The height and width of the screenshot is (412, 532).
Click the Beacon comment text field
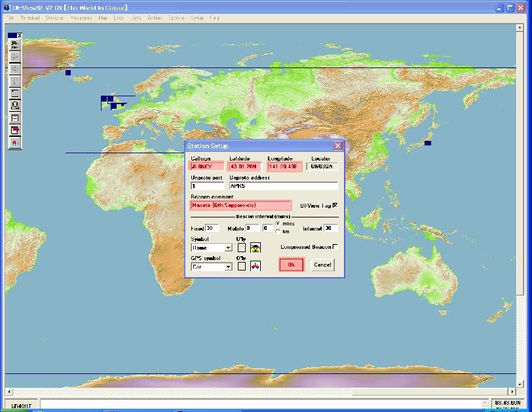pyautogui.click(x=240, y=205)
